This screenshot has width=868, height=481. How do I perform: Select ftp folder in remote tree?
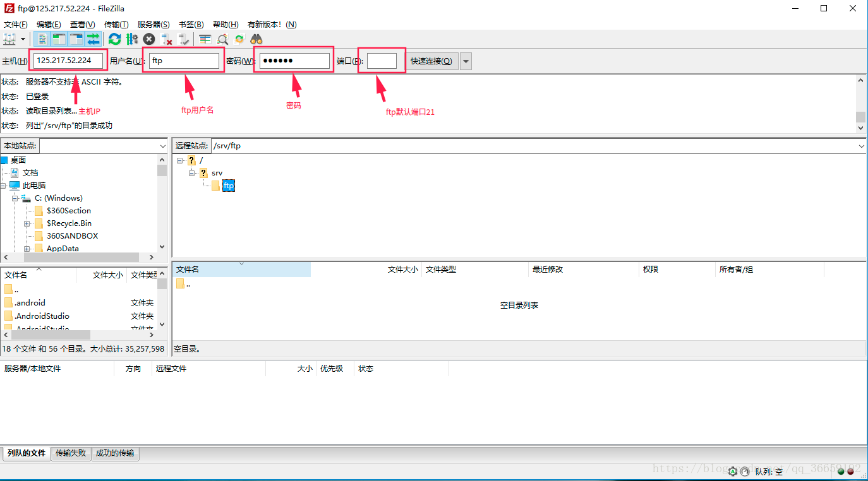(x=229, y=186)
